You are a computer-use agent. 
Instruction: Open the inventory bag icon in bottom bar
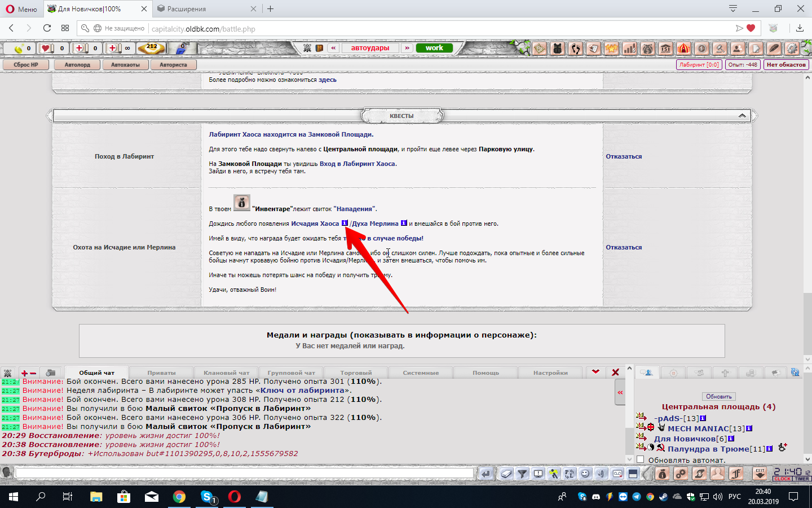click(662, 474)
